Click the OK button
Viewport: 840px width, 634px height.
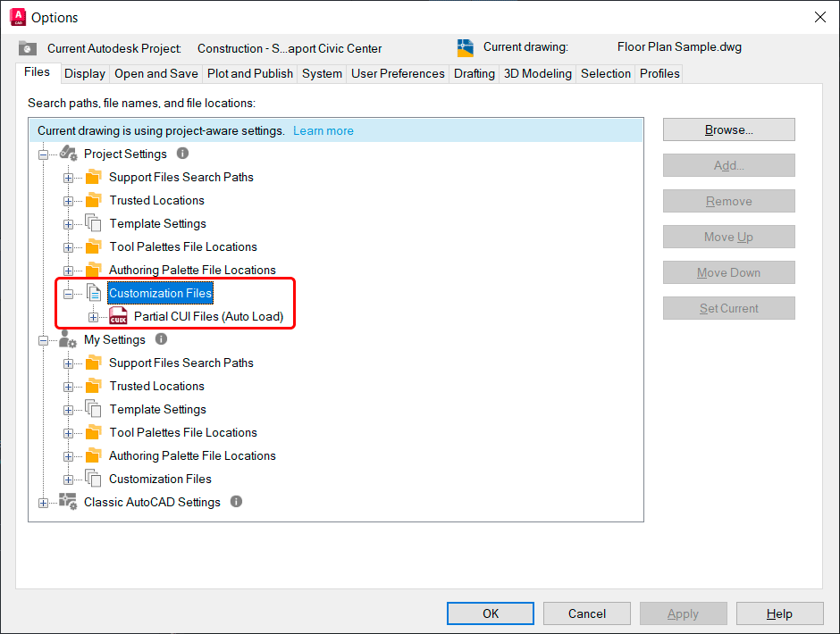click(491, 613)
